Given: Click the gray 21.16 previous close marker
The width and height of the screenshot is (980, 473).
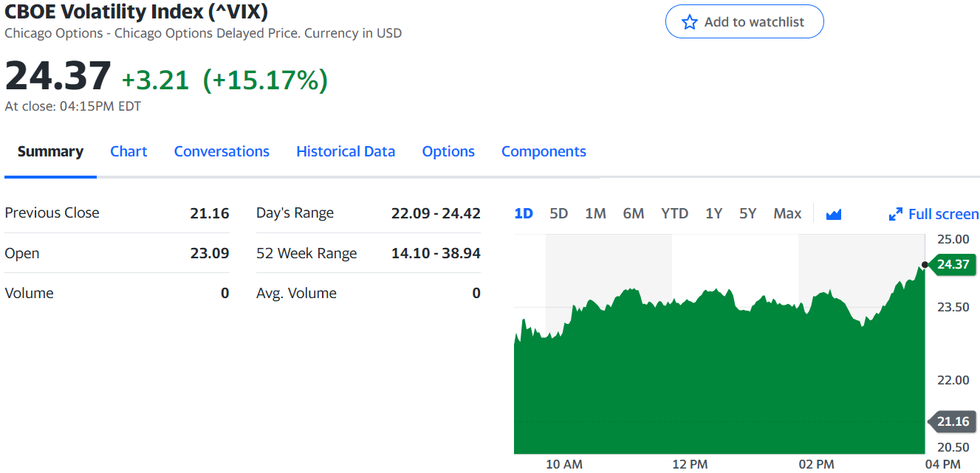Looking at the screenshot, I should pos(953,421).
